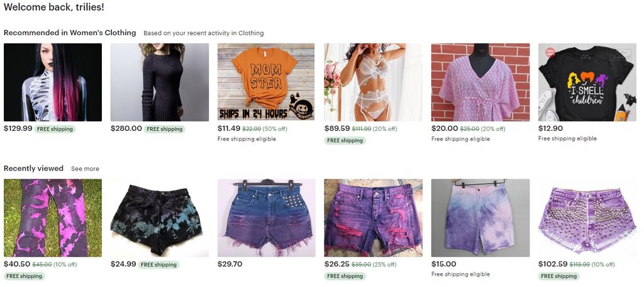Open the skeleton bodysuit product image
This screenshot has width=644, height=287.
53,82
